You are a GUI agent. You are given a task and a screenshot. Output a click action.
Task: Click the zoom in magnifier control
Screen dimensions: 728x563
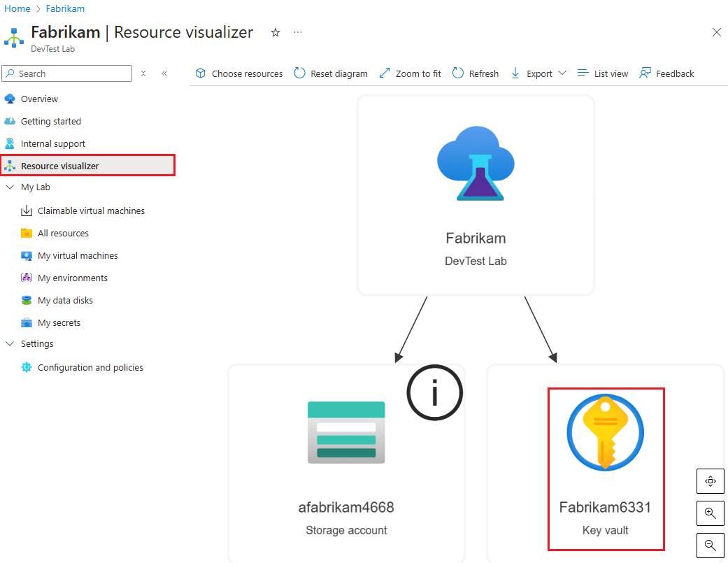pos(710,513)
